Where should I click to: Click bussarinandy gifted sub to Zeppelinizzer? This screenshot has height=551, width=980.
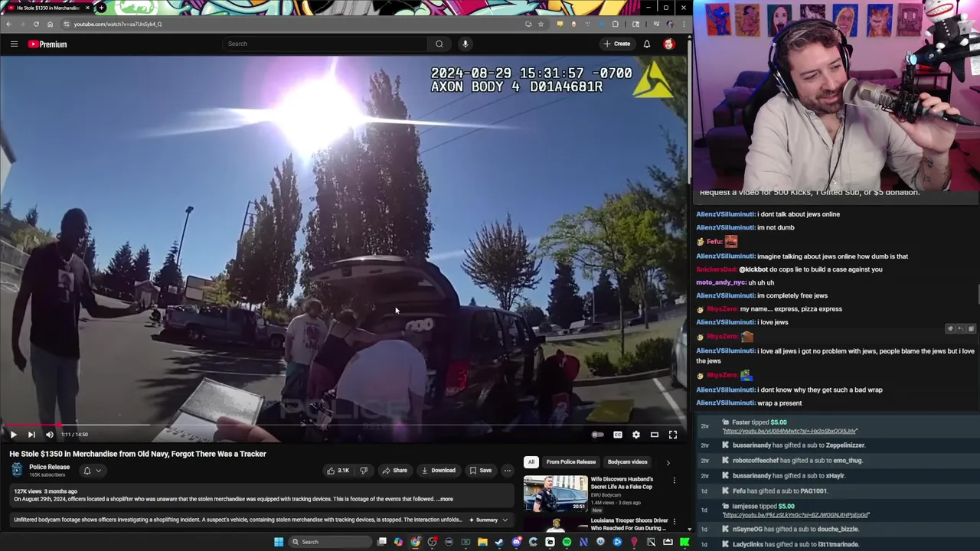pos(799,445)
